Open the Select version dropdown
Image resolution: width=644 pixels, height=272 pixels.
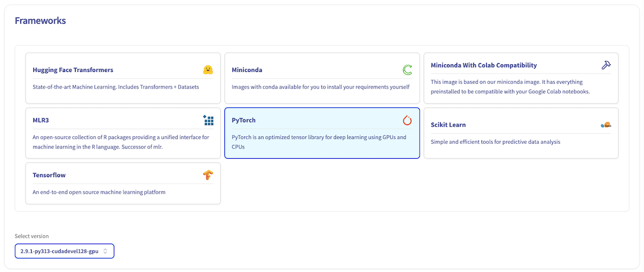coord(64,251)
